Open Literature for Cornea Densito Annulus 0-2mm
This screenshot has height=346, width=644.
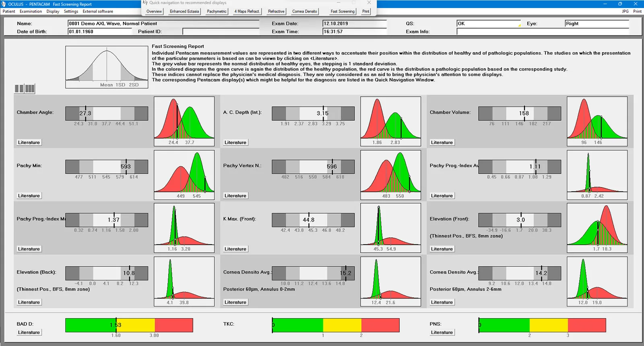235,302
